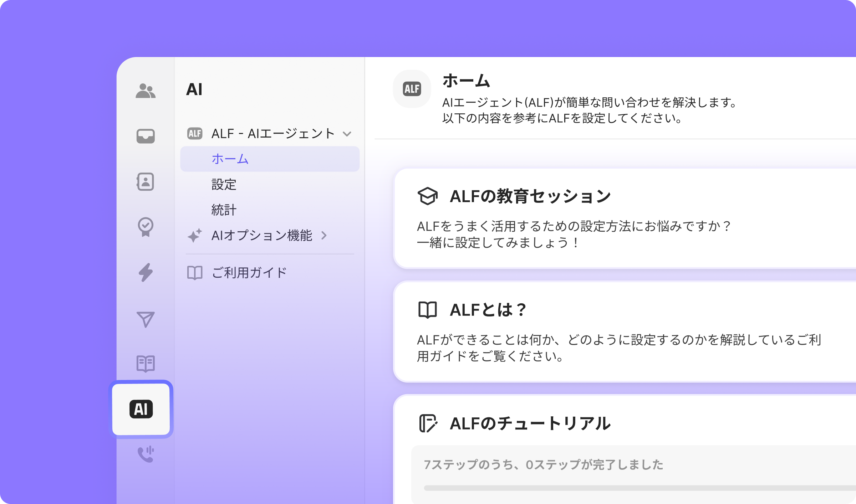Viewport: 856px width, 504px height.
Task: Open the paper plane marketing icon
Action: tap(146, 319)
